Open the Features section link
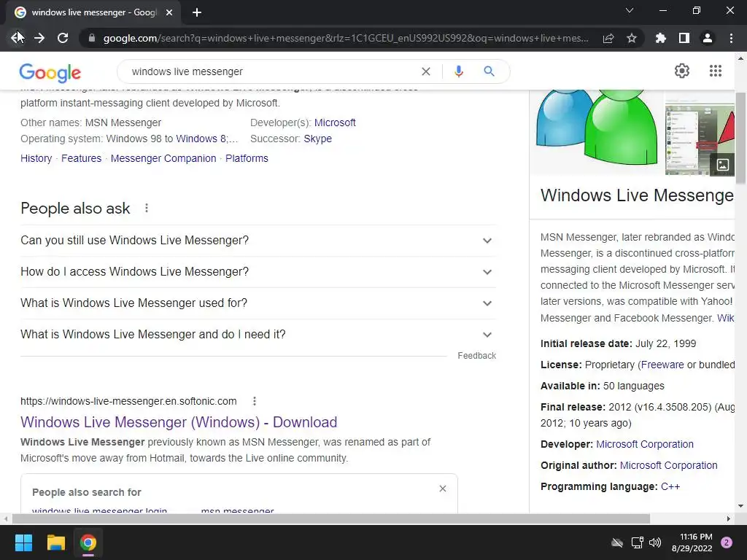Viewport: 747px width, 560px height. click(x=82, y=158)
